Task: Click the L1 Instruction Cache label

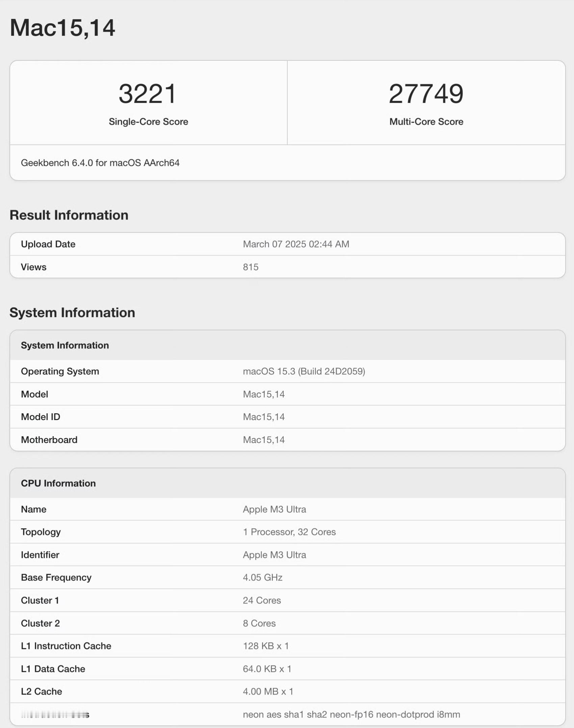Action: coord(66,646)
